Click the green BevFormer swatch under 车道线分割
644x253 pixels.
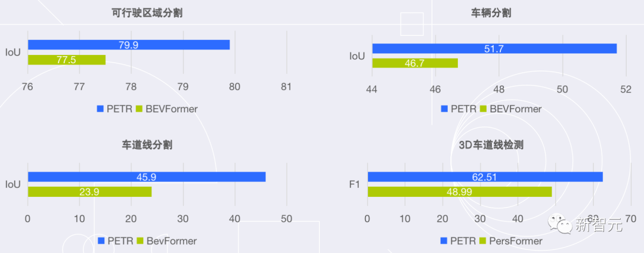click(x=140, y=241)
